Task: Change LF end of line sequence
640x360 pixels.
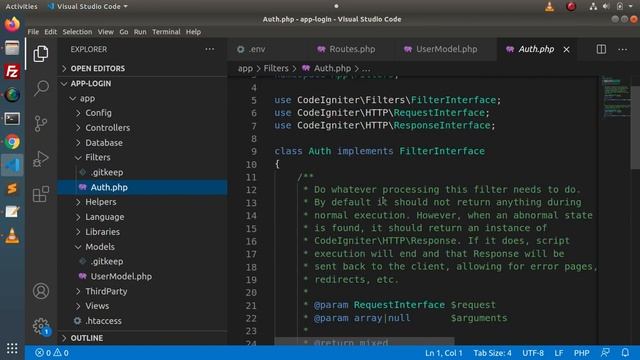Action: (x=559, y=353)
